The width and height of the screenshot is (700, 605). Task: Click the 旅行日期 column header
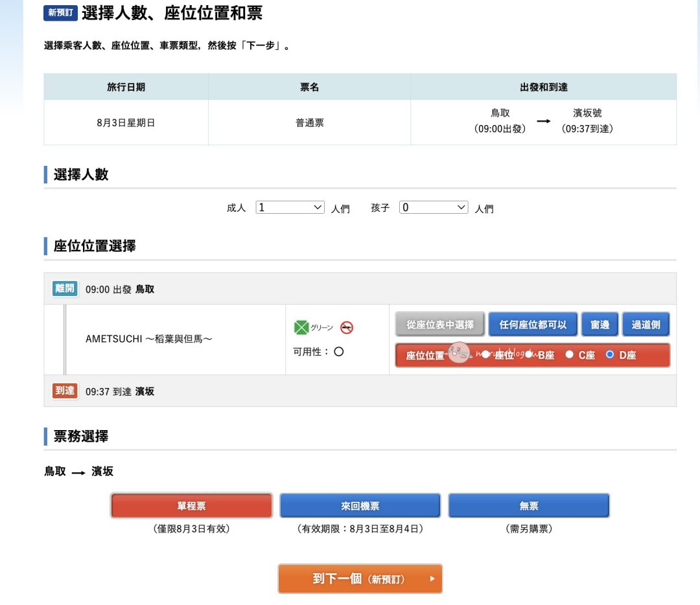(x=126, y=87)
